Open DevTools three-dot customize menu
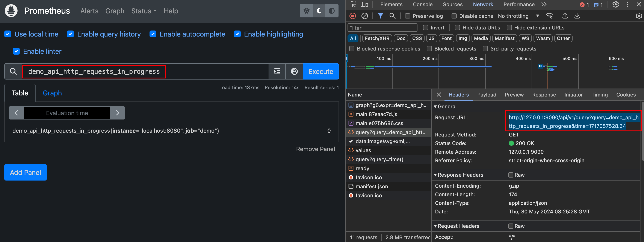The width and height of the screenshot is (644, 242). [627, 5]
